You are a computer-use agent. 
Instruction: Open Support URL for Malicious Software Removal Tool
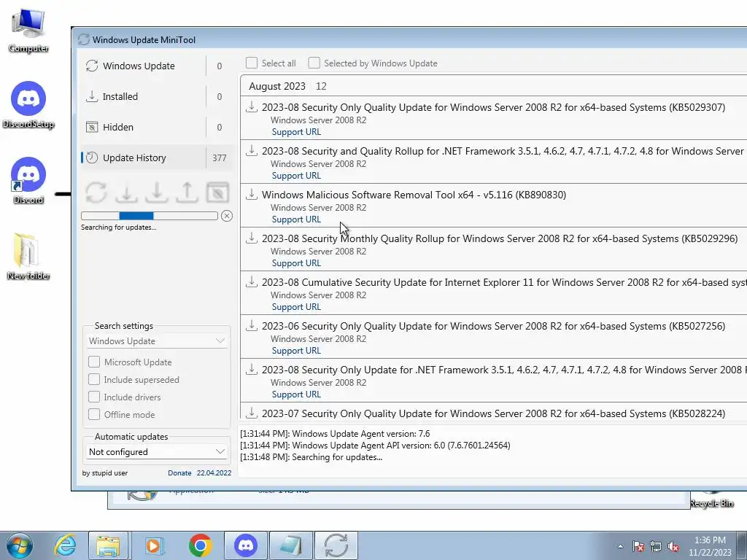296,219
